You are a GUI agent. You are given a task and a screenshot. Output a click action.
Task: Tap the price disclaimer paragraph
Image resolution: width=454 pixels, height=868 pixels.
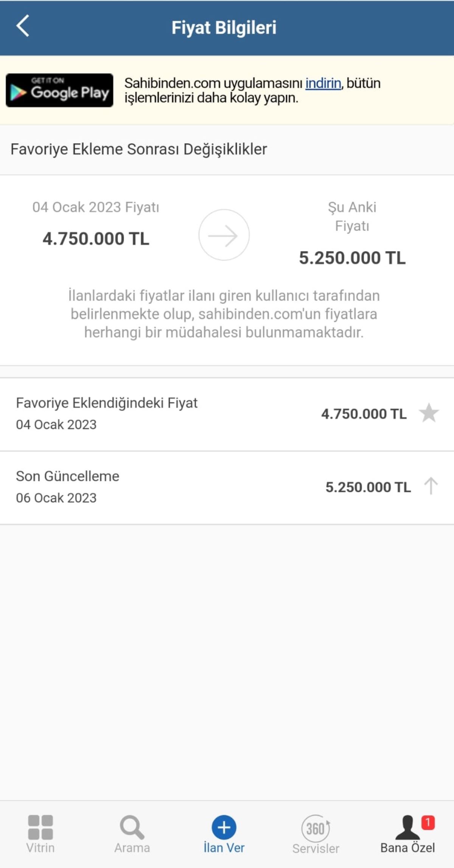click(224, 314)
